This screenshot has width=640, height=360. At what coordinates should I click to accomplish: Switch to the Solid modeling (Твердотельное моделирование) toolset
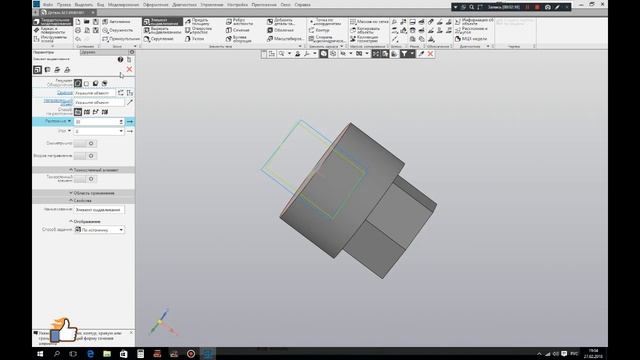(x=52, y=21)
